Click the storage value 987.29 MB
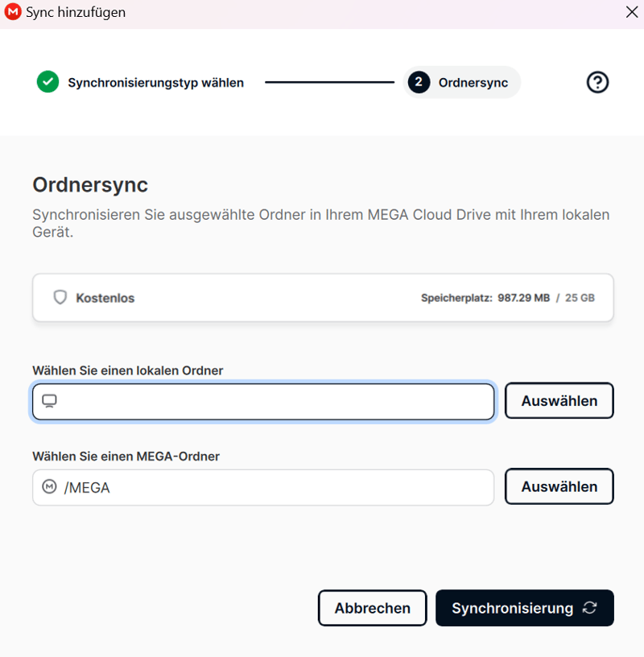 523,298
